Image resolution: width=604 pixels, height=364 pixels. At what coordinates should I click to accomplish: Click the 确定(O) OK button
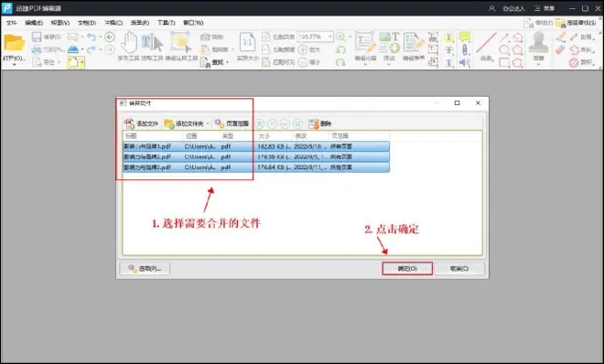point(407,269)
